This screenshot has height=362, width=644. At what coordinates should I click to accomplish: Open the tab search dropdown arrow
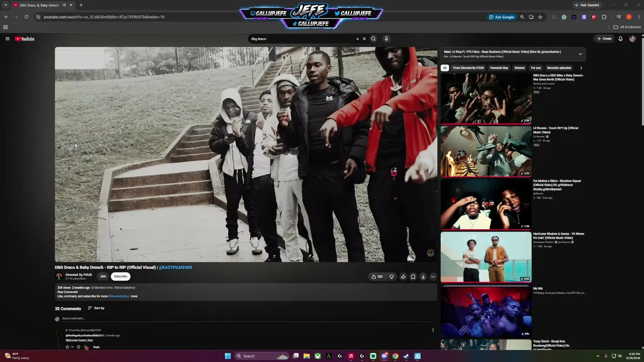6,5
